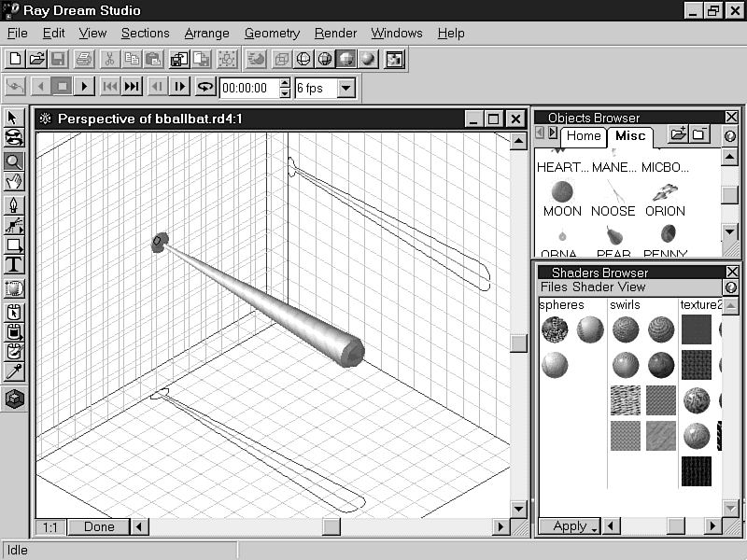Click the Open file toolbar icon
Image resolution: width=747 pixels, height=560 pixels.
tap(36, 59)
